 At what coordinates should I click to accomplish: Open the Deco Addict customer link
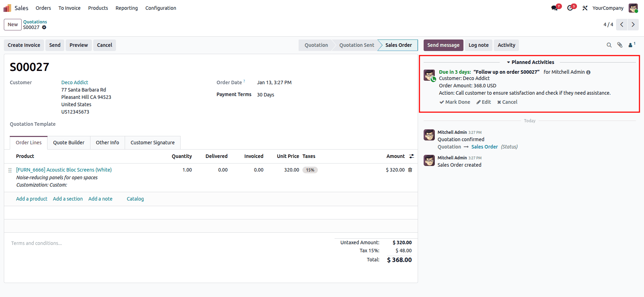(x=75, y=82)
